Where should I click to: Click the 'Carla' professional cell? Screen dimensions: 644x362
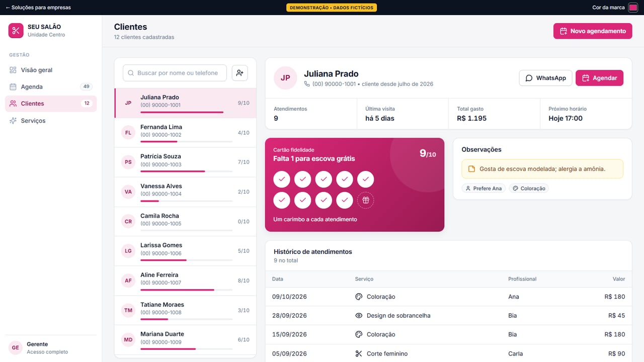click(x=516, y=353)
